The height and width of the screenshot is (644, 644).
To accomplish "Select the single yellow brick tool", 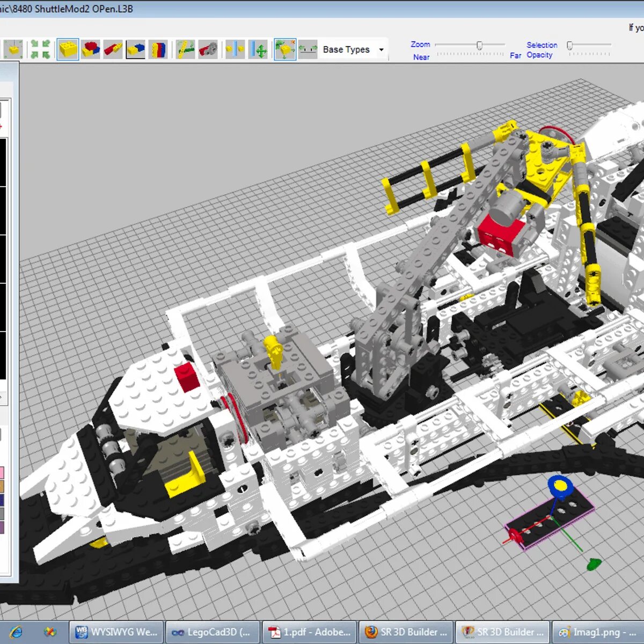I will pos(68,49).
